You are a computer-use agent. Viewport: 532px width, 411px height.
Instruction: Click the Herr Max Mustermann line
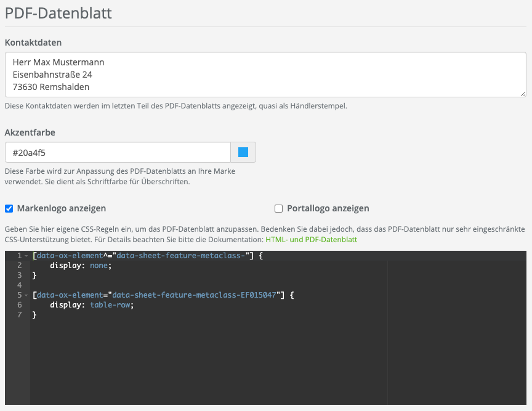tap(58, 62)
